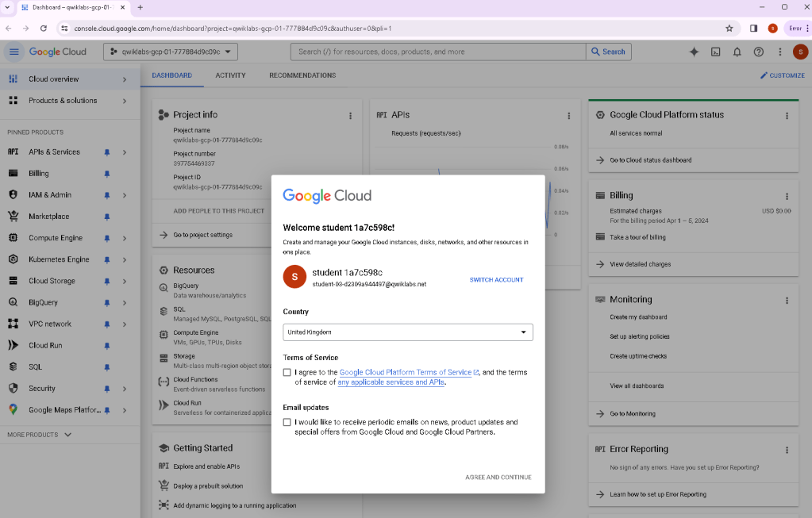Open the help question mark icon
Viewport: 812px width, 518px height.
pos(759,52)
